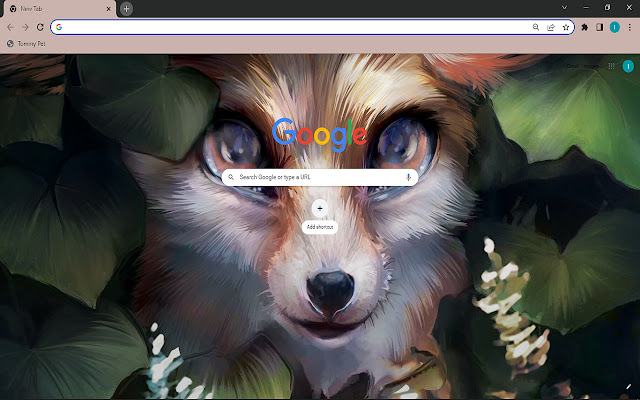640x400 pixels.
Task: Share this page icon
Action: (x=551, y=27)
